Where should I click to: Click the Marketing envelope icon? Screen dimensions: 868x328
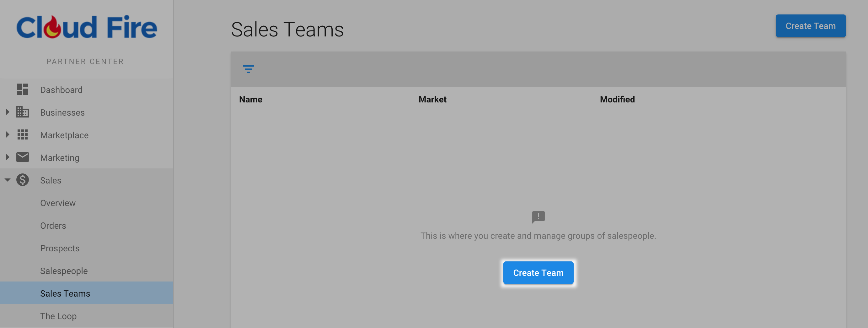click(x=23, y=157)
